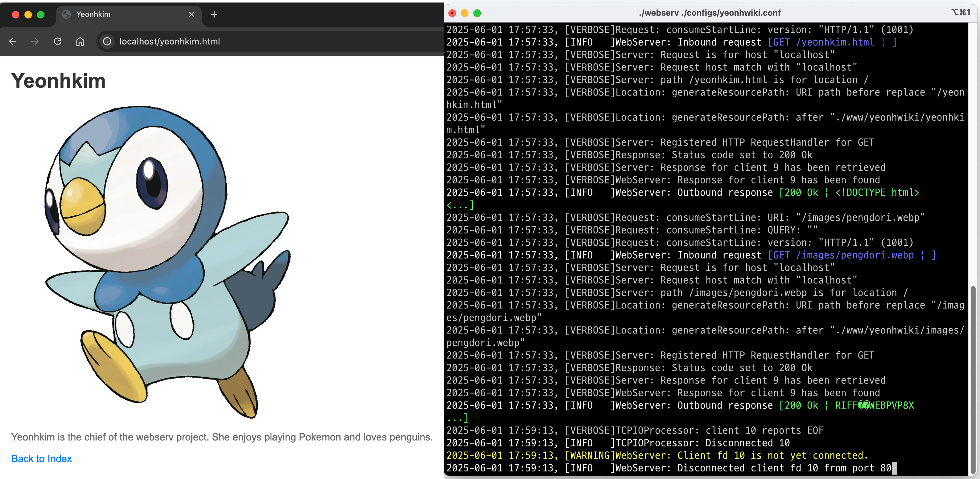Click the blue [GET /yeonhkim.html] request text

point(832,42)
